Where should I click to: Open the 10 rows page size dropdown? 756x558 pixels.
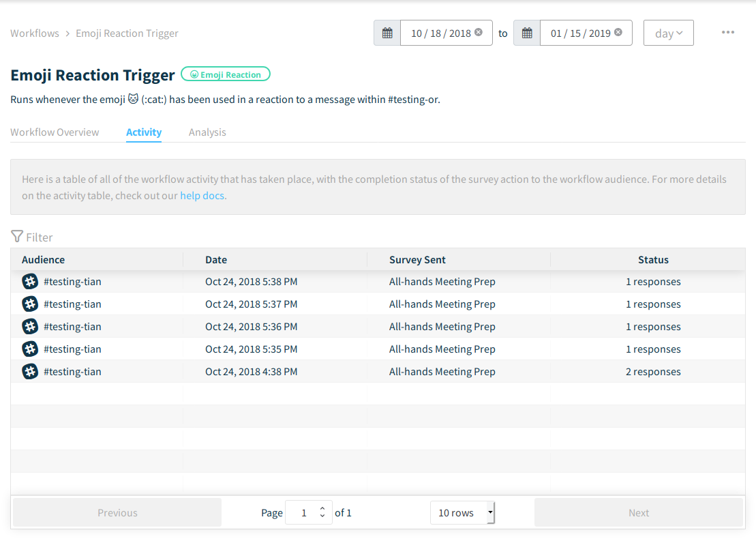(x=462, y=513)
